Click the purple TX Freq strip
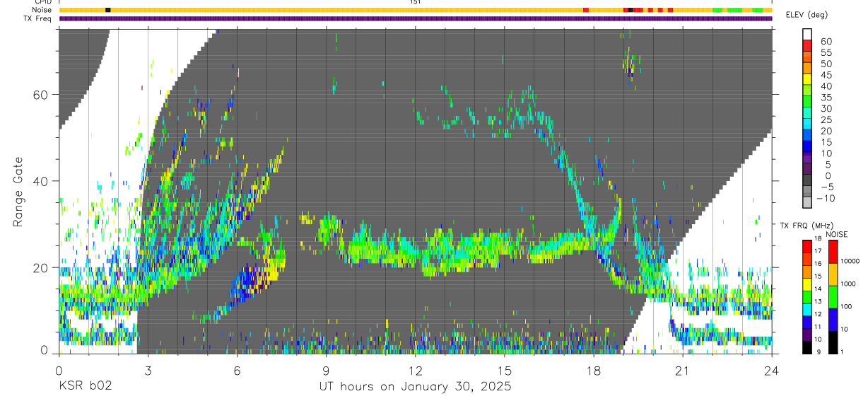Screen dimensions: 868x401 coord(415,18)
